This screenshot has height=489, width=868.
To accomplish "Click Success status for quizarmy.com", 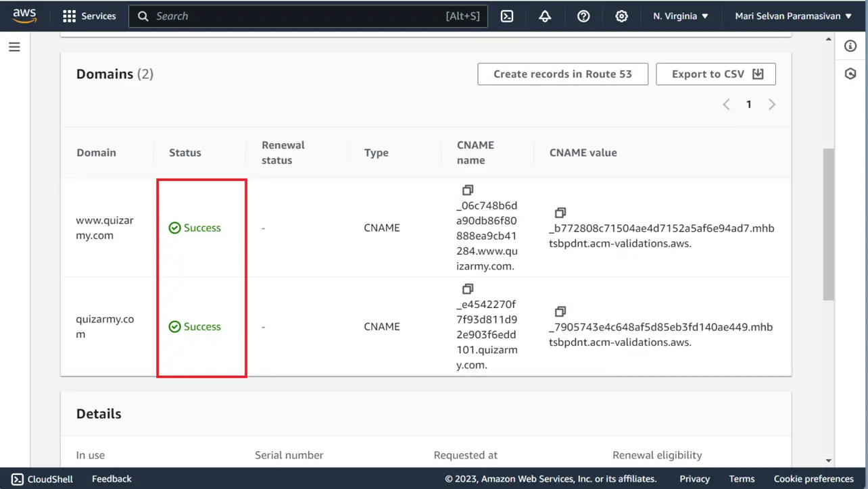I will [195, 326].
